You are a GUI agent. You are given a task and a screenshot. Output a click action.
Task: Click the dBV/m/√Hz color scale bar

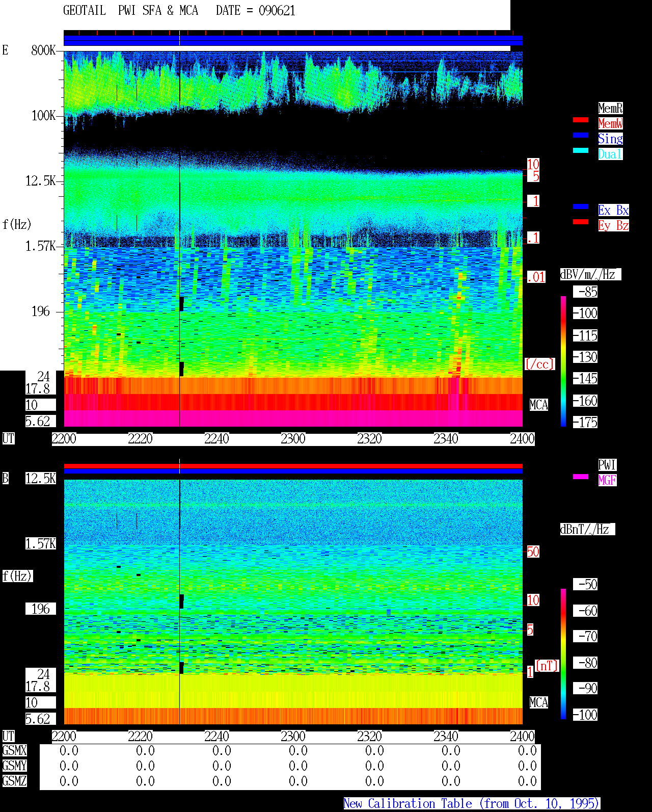click(563, 361)
